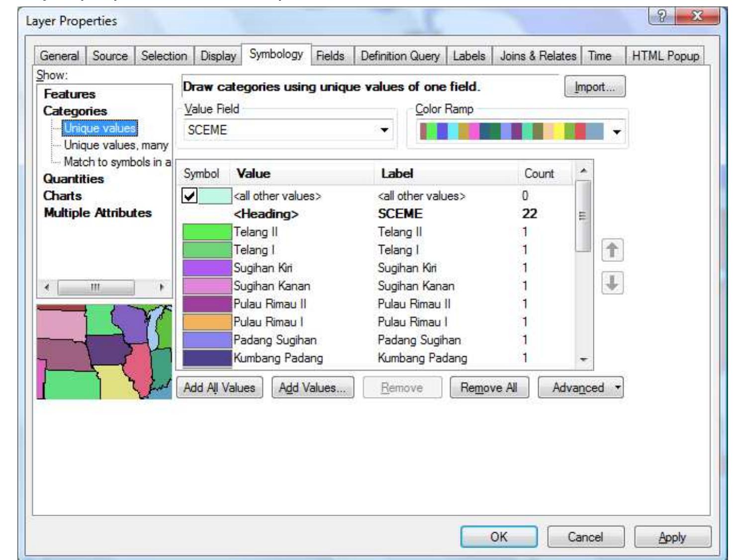The image size is (733, 560).
Task: Open the Color Ramp dropdown
Action: pos(617,132)
